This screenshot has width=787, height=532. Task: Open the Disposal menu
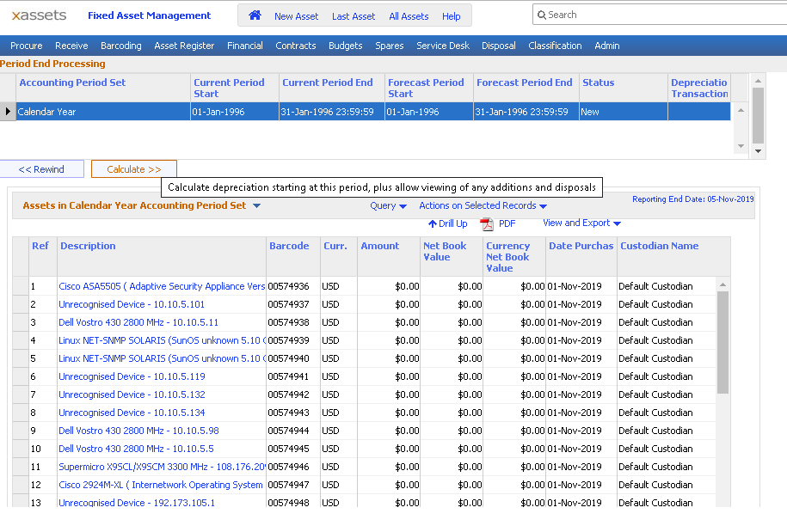pyautogui.click(x=498, y=46)
